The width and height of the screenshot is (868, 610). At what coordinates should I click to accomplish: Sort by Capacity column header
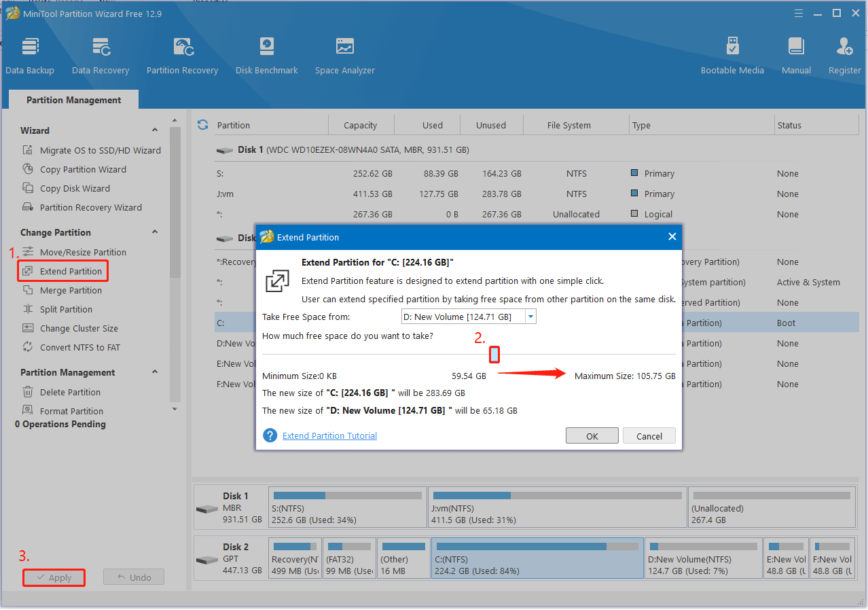click(x=361, y=126)
